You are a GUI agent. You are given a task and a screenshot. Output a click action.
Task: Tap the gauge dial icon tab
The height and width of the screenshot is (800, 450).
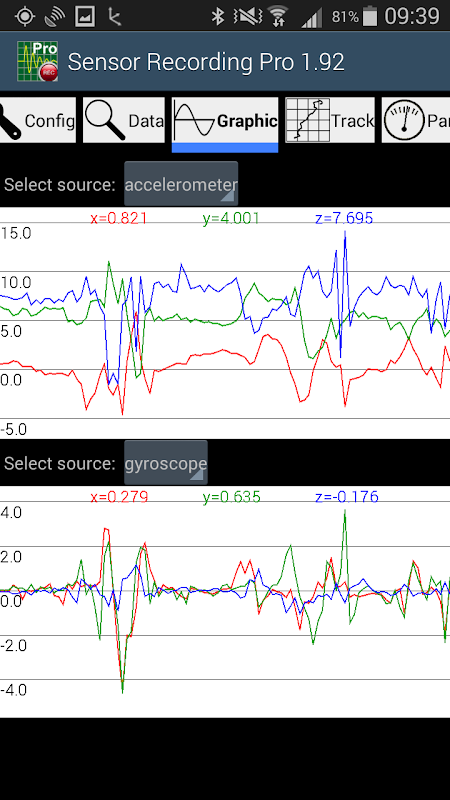pos(404,120)
